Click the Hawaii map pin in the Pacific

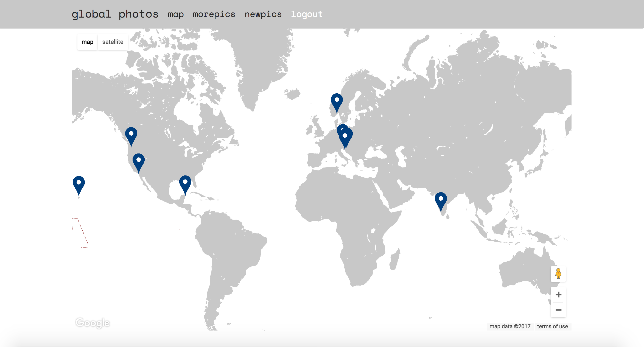click(79, 186)
